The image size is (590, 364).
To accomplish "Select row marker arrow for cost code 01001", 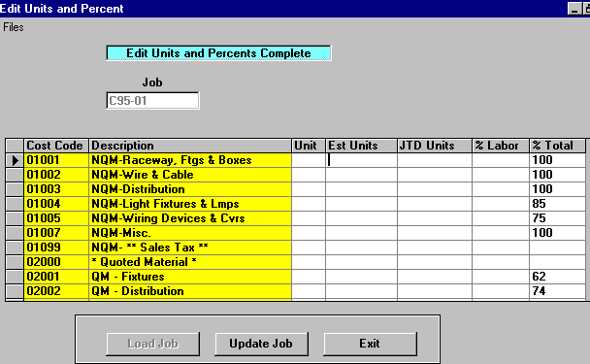I will click(15, 160).
